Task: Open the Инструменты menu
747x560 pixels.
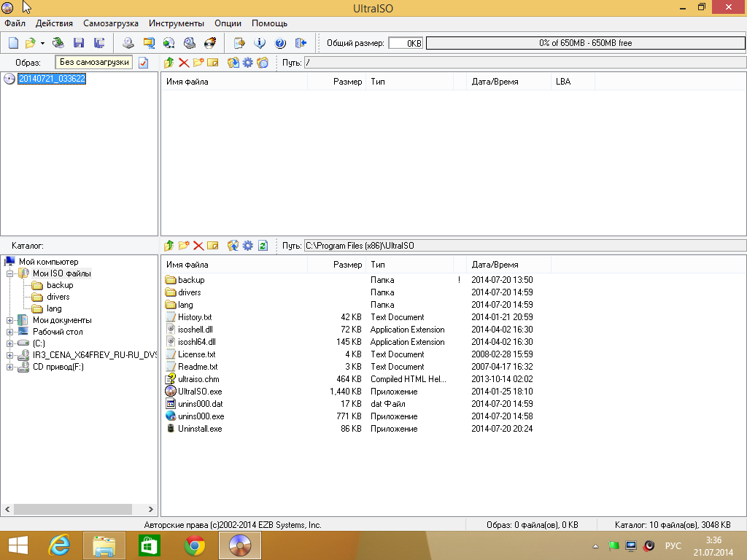Action: pyautogui.click(x=177, y=23)
